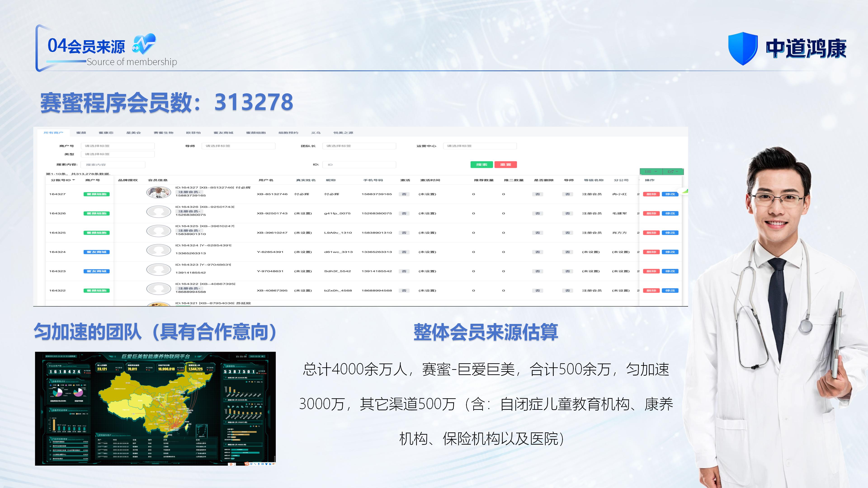
Task: Click the 导师 否 badge in row 164322
Action: coord(568,291)
